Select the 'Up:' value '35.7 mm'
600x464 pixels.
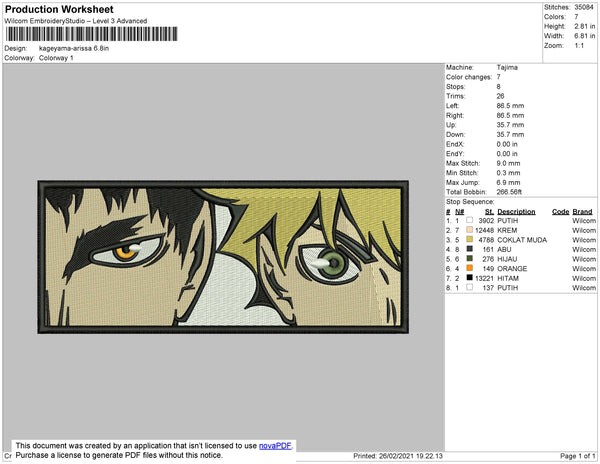tap(510, 125)
